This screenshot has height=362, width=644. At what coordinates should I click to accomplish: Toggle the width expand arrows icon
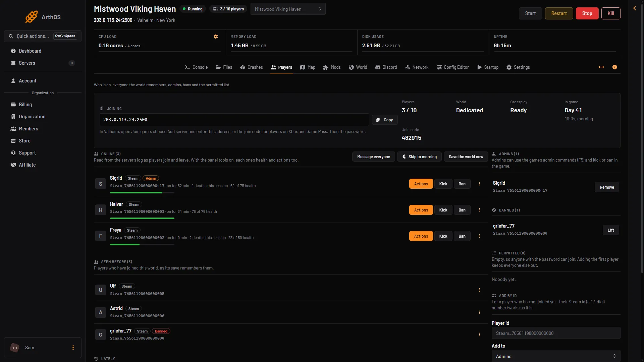coord(601,67)
